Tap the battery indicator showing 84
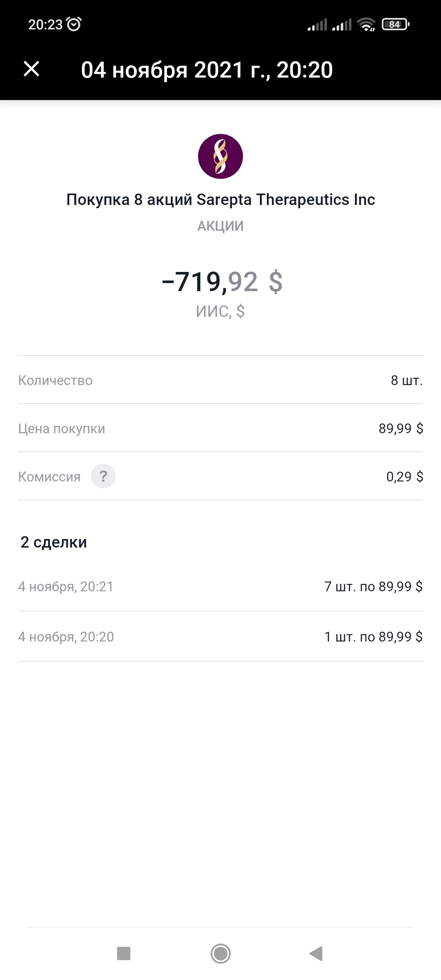 pyautogui.click(x=395, y=24)
